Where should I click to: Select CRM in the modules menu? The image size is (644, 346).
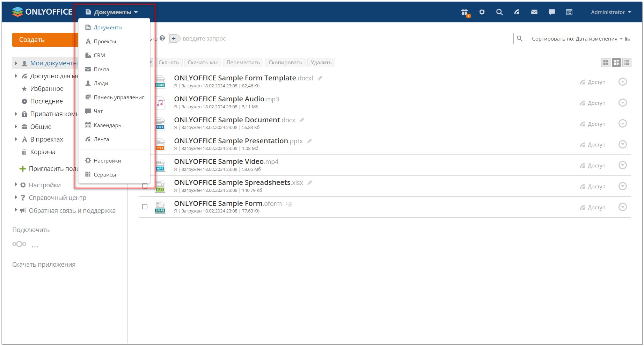click(99, 56)
